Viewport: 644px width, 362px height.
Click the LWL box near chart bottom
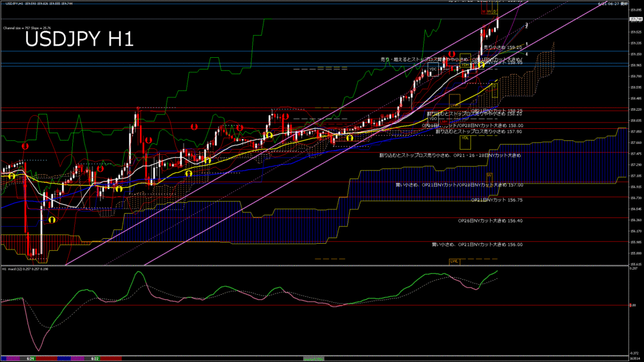(453, 260)
